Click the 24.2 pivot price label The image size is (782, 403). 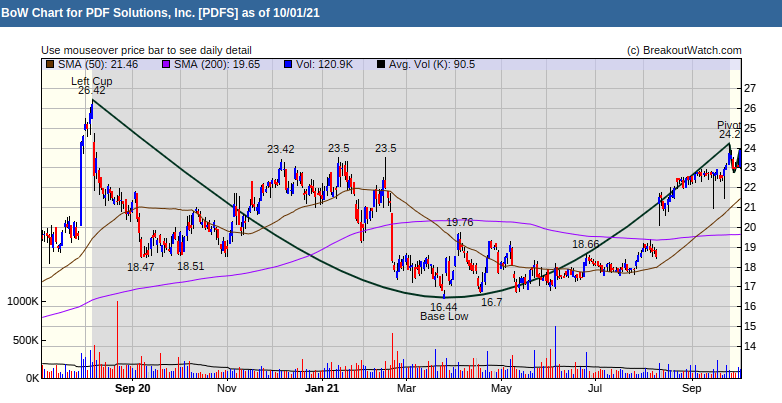click(x=730, y=135)
